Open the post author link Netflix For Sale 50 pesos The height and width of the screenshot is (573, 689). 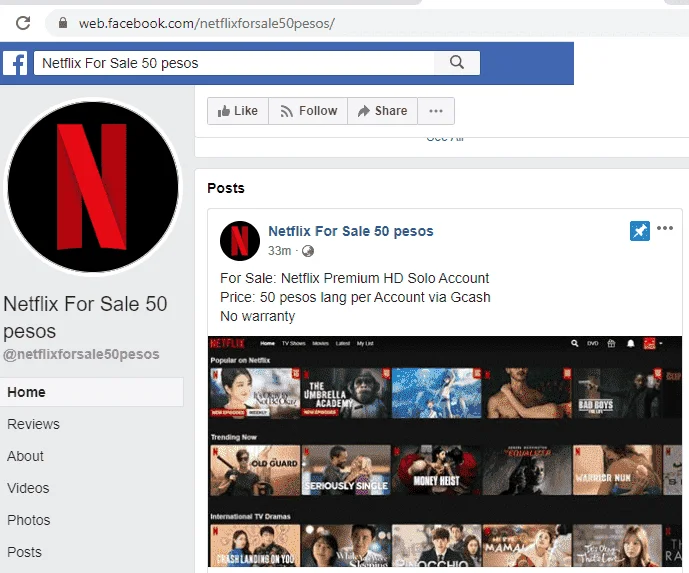pos(351,231)
